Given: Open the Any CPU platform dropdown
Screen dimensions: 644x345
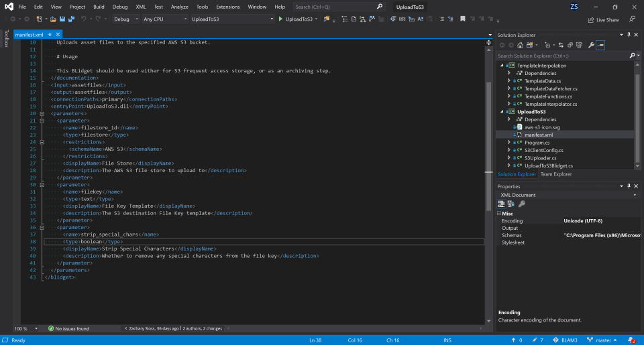Looking at the screenshot, I should point(164,19).
